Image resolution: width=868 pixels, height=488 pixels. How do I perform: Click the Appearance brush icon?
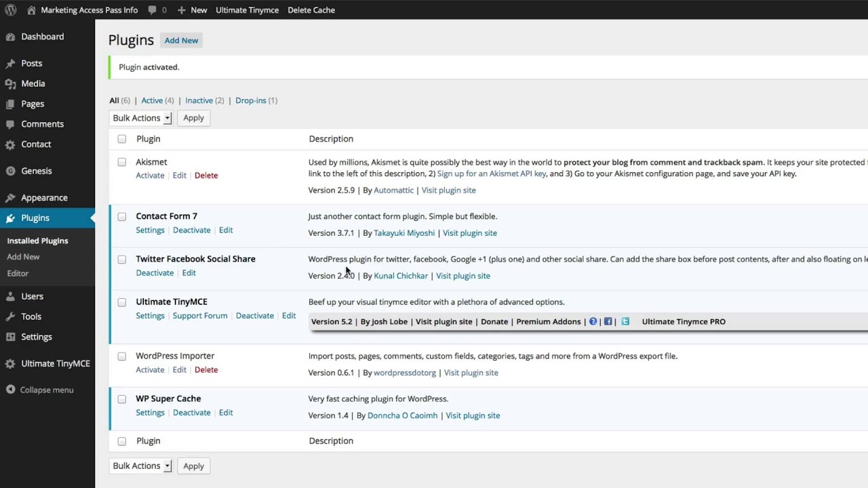(x=10, y=198)
